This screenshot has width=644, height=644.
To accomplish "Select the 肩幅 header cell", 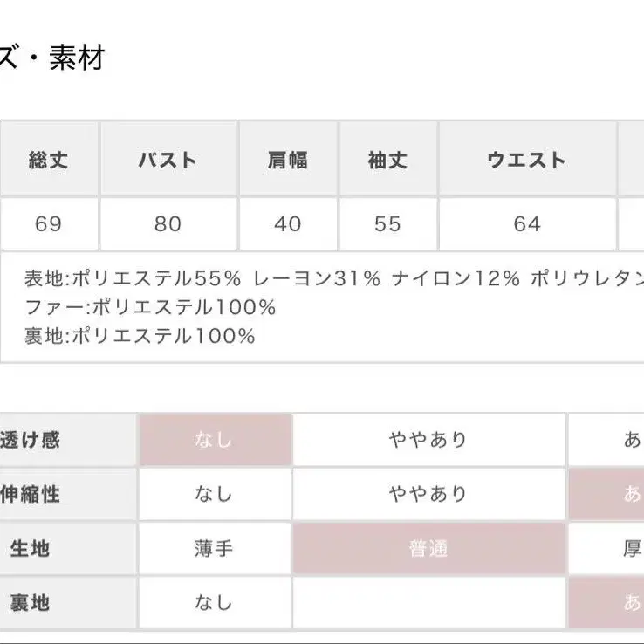I will pyautogui.click(x=288, y=160).
